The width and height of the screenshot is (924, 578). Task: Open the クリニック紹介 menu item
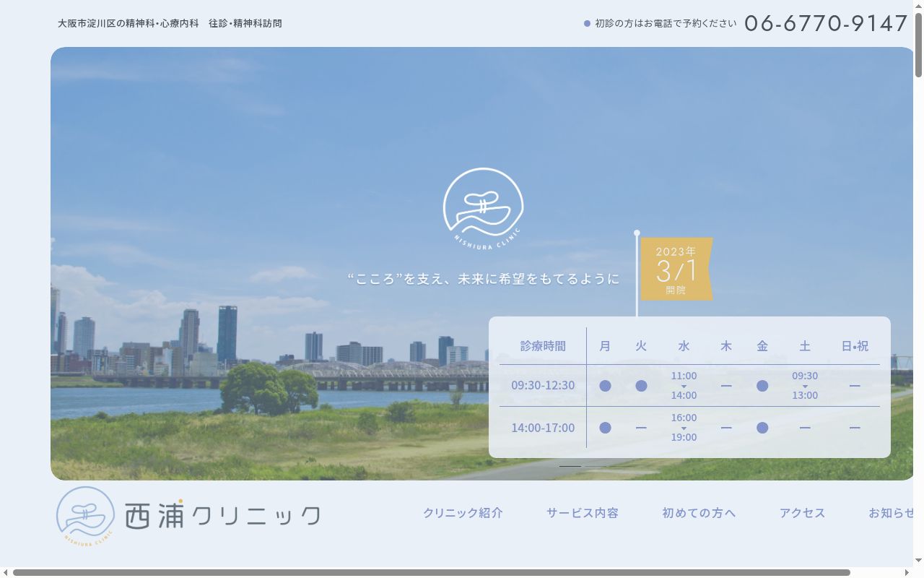click(x=463, y=513)
